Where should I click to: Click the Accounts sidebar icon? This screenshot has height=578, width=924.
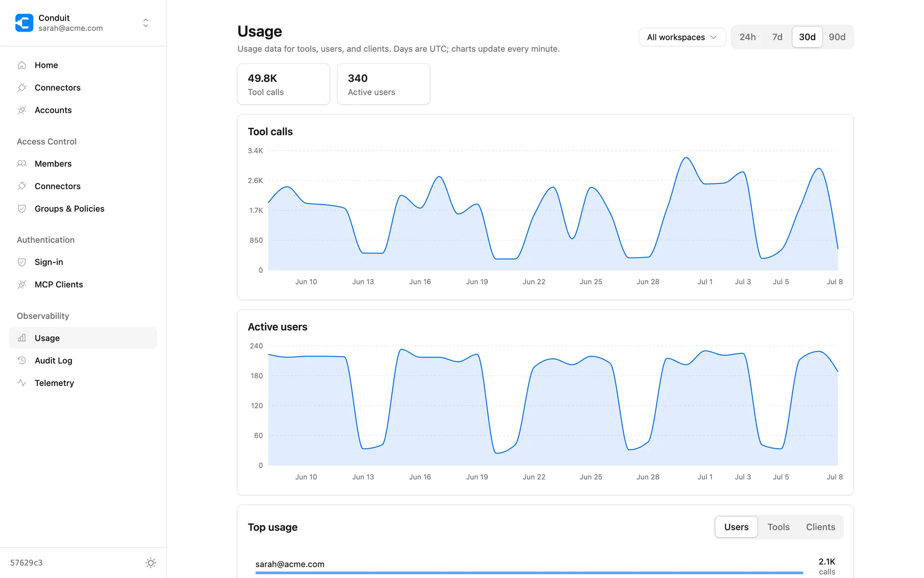[x=22, y=110]
